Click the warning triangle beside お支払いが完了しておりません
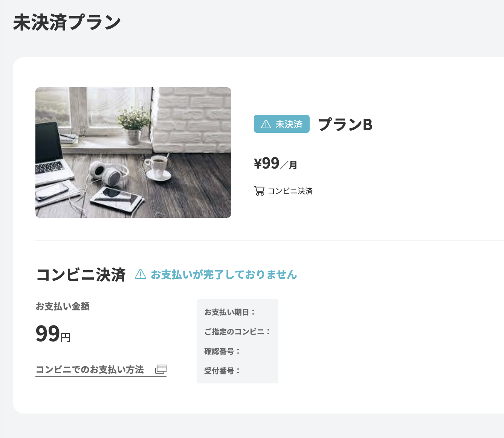 pyautogui.click(x=140, y=274)
